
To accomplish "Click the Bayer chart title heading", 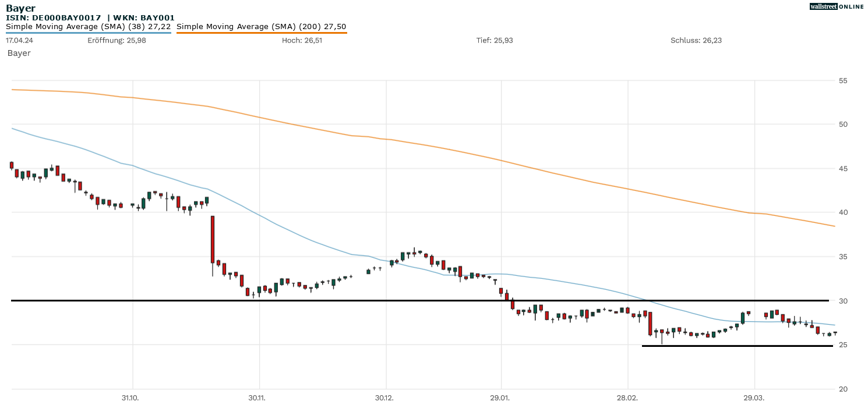I will (20, 8).
